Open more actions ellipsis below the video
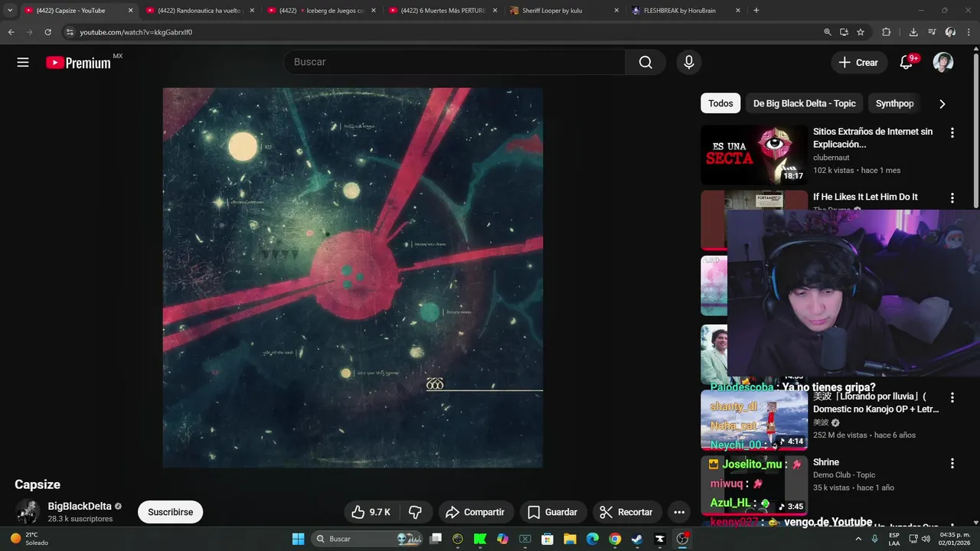Viewport: 980px width, 551px height. point(679,512)
